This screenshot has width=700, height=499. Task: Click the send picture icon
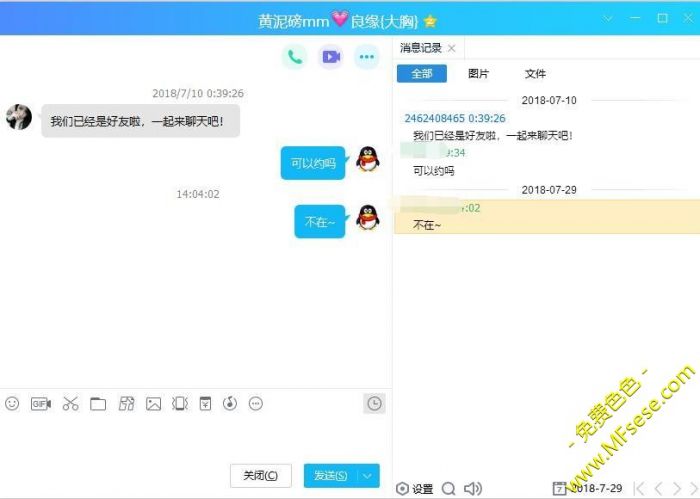(153, 404)
